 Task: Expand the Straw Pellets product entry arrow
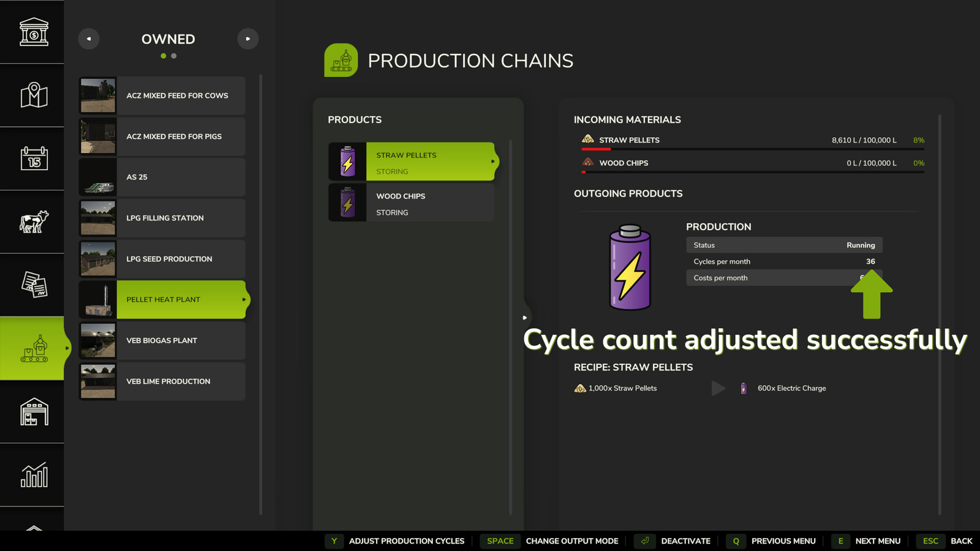(493, 161)
